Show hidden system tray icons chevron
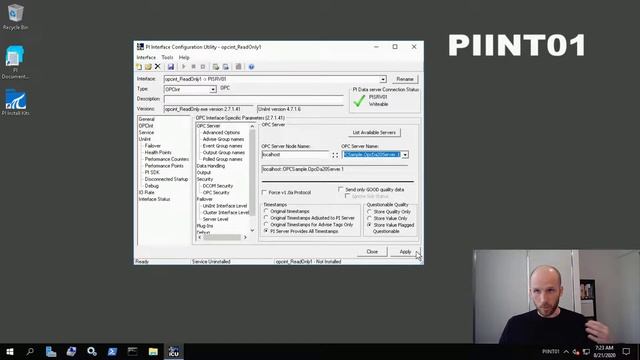The image size is (640, 360). (566, 351)
